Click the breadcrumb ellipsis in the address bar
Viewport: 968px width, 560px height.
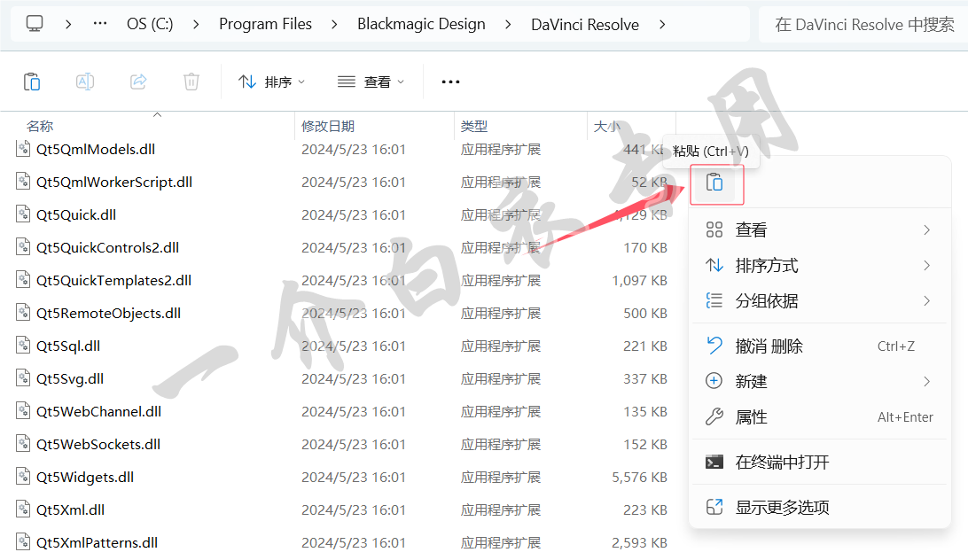pyautogui.click(x=100, y=24)
